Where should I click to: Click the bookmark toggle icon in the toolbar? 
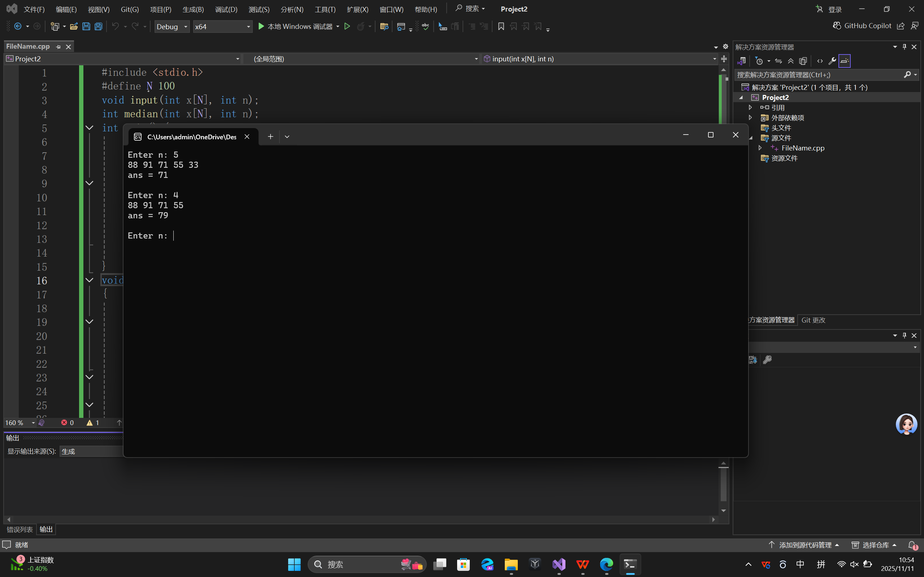(501, 26)
